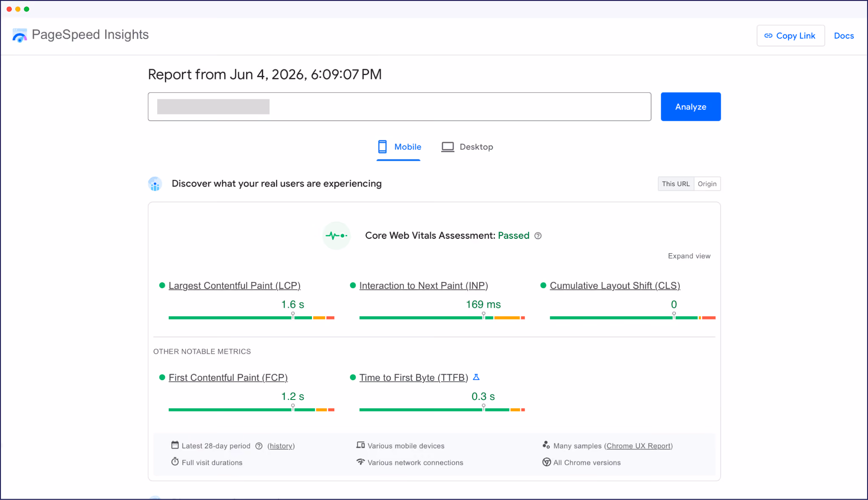This screenshot has width=868, height=500.
Task: Open the Chrome UX Report link
Action: click(638, 446)
